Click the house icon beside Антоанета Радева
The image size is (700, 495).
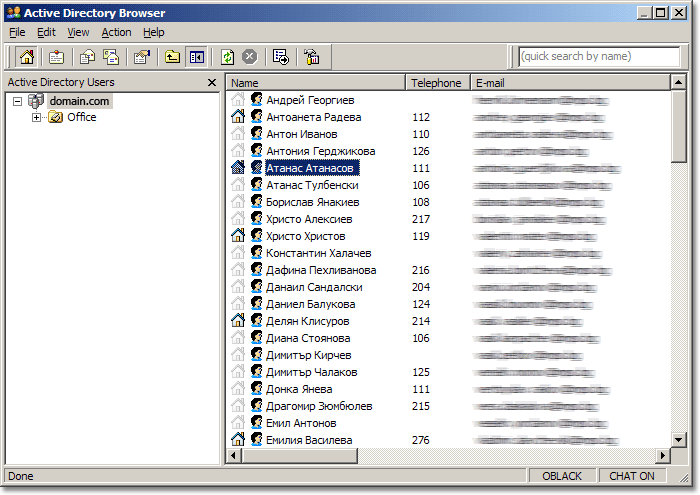(x=238, y=117)
